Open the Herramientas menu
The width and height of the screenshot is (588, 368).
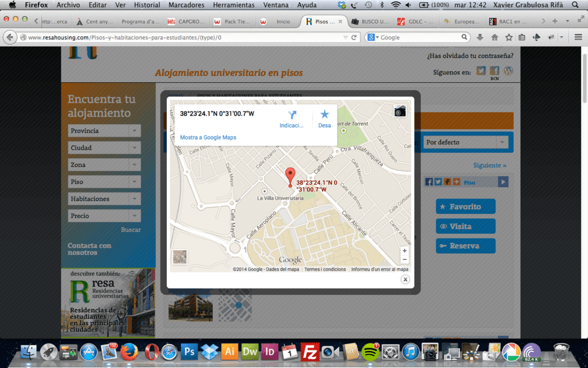[x=234, y=5]
